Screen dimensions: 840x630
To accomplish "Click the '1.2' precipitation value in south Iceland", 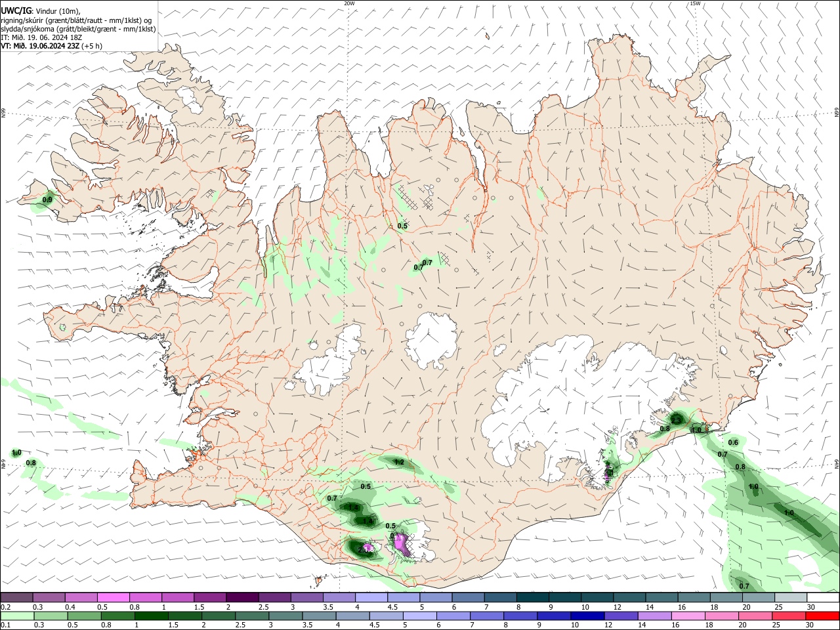I will pyautogui.click(x=398, y=463).
